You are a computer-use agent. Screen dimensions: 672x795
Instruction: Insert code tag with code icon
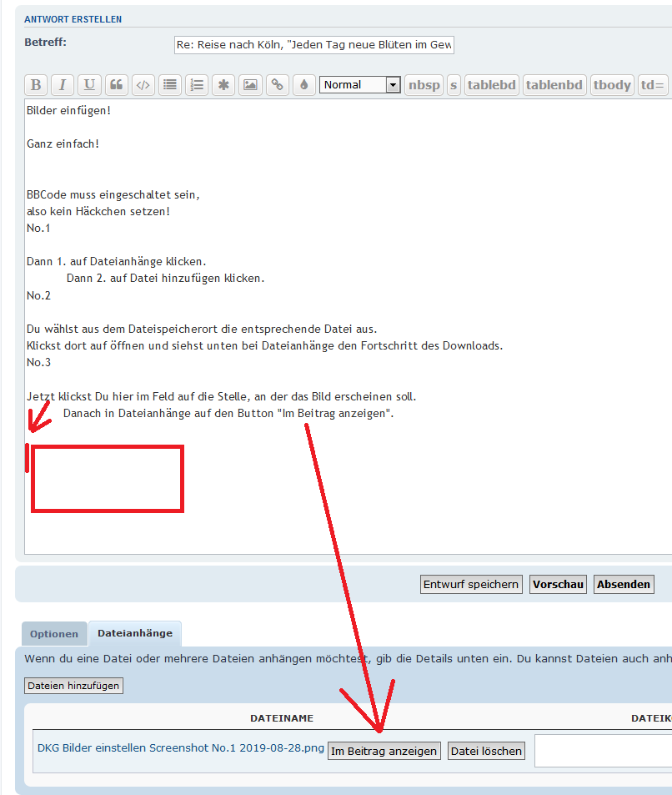point(143,85)
